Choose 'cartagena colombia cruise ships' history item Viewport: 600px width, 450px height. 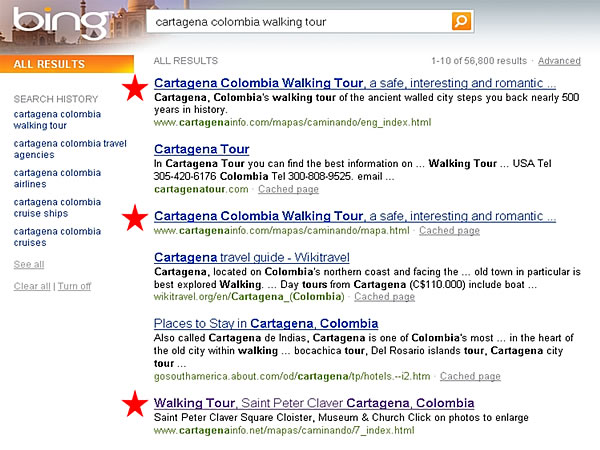(57, 207)
